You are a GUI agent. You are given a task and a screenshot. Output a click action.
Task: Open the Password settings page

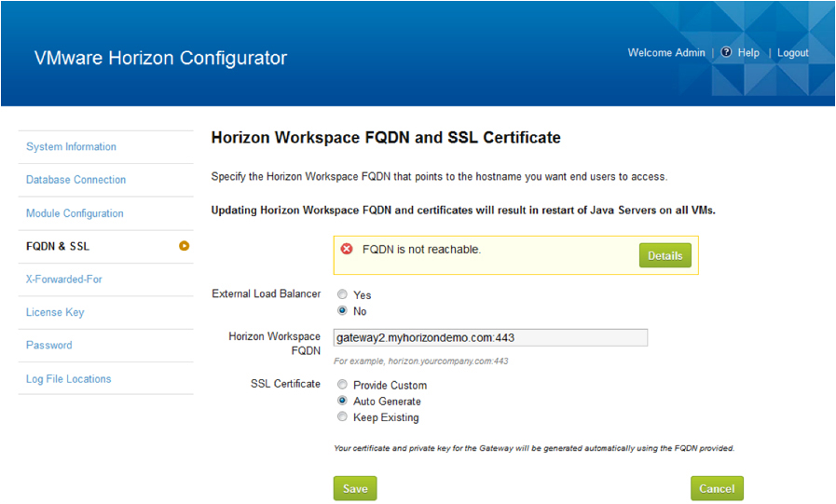pyautogui.click(x=49, y=346)
